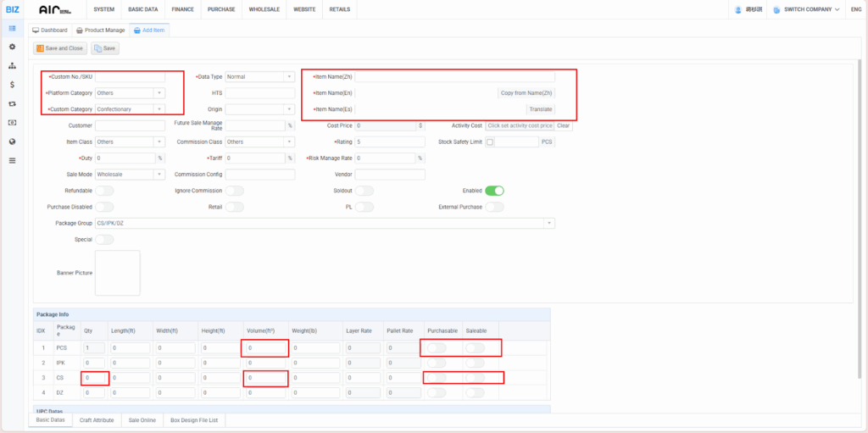Screen dimensions: 868x433
Task: Click the dollar sign finance sidebar icon
Action: (x=12, y=85)
